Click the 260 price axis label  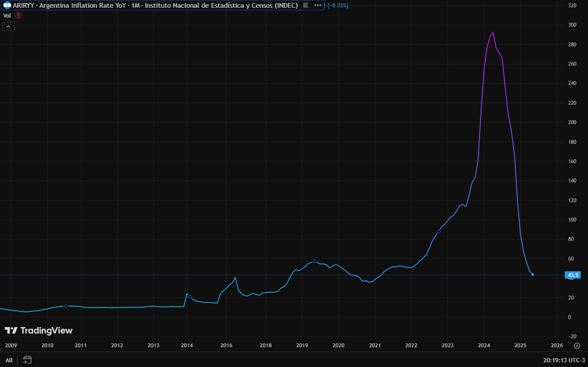click(572, 64)
